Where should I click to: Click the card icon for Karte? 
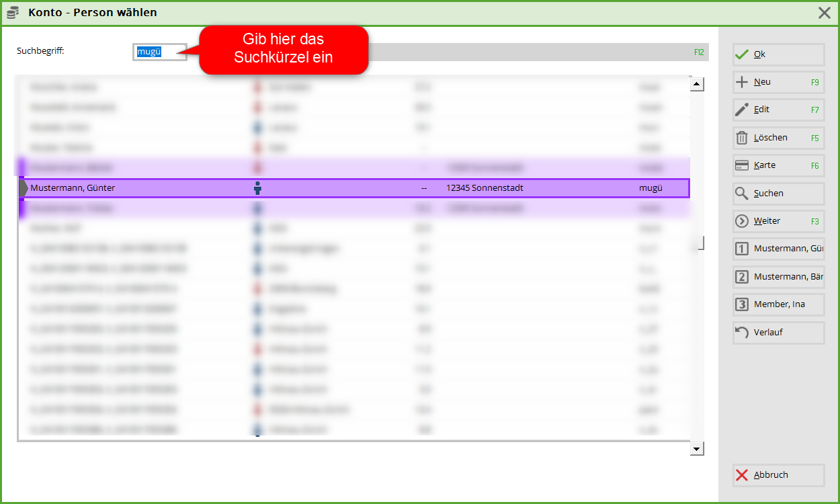pos(742,165)
